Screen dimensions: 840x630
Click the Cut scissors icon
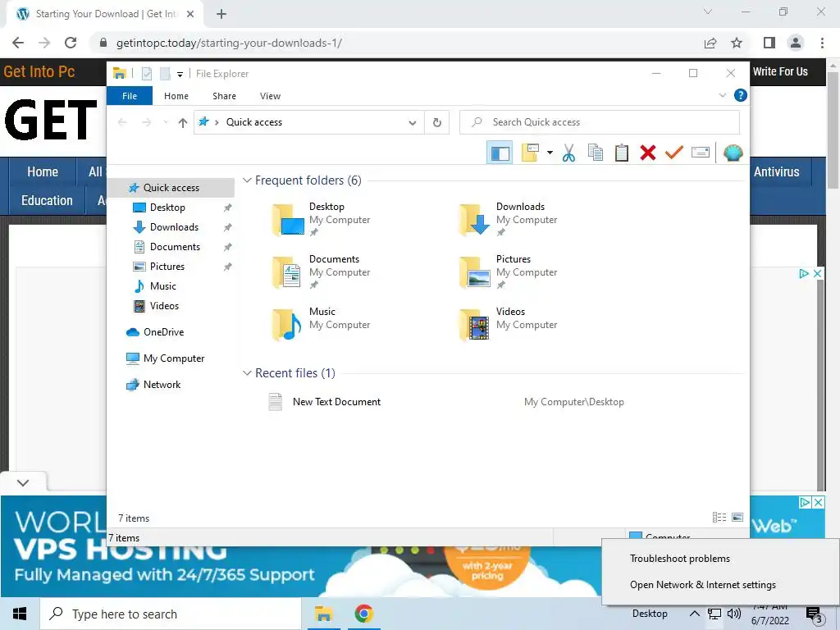[568, 153]
